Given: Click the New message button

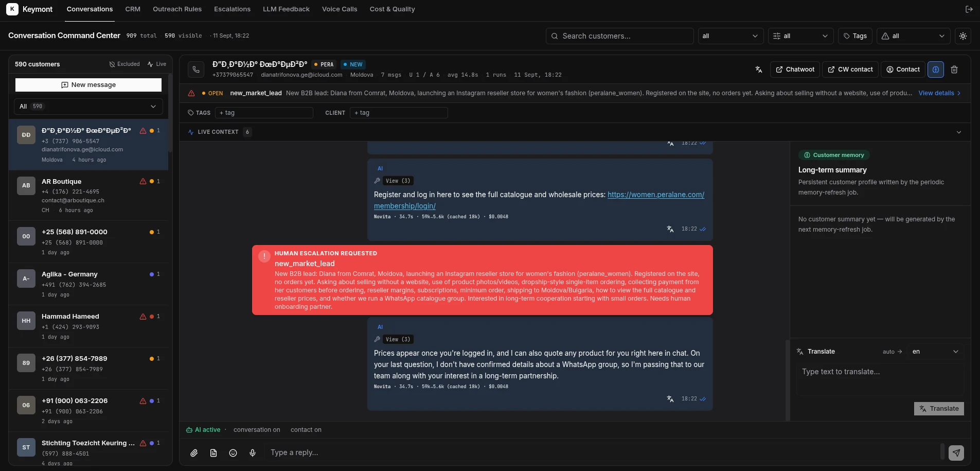Looking at the screenshot, I should coord(88,85).
